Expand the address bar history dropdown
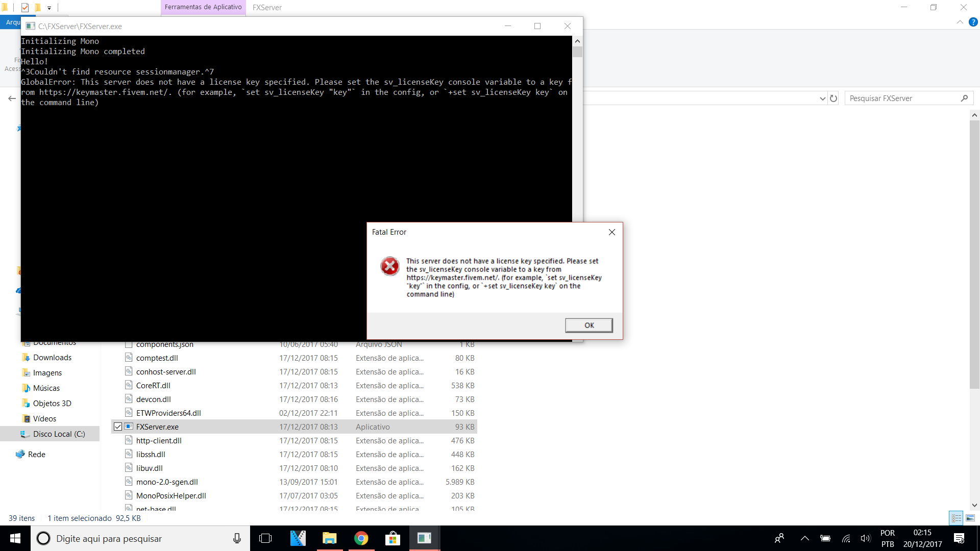This screenshot has height=551, width=980. coord(822,98)
